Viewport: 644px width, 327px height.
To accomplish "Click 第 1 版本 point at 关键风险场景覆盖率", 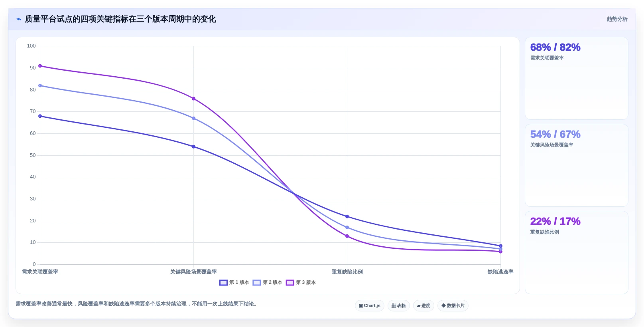I will (x=193, y=147).
